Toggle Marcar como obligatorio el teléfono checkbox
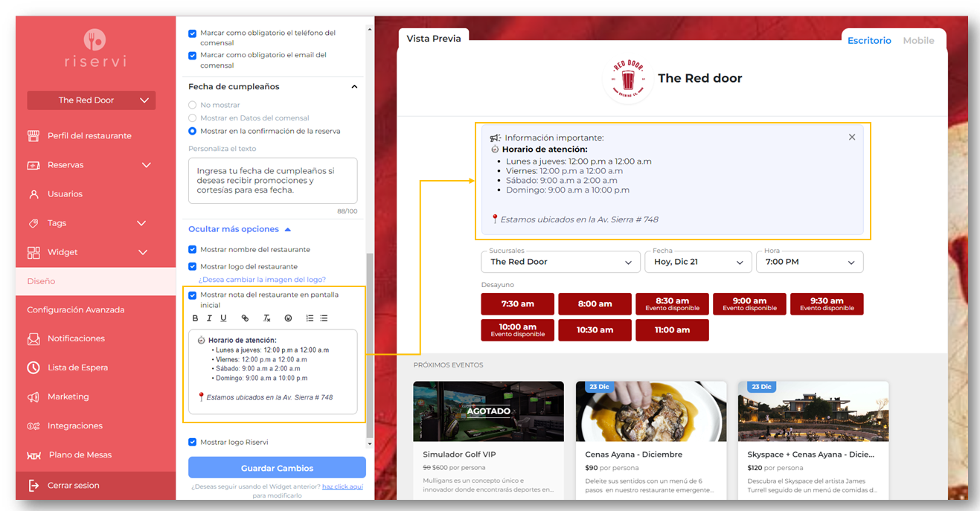This screenshot has height=511, width=980. [x=193, y=33]
